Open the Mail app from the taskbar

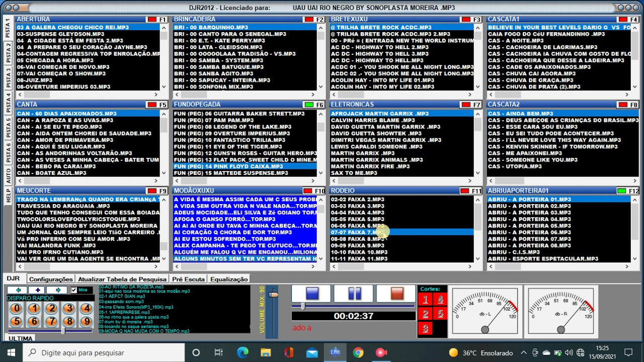point(312,352)
